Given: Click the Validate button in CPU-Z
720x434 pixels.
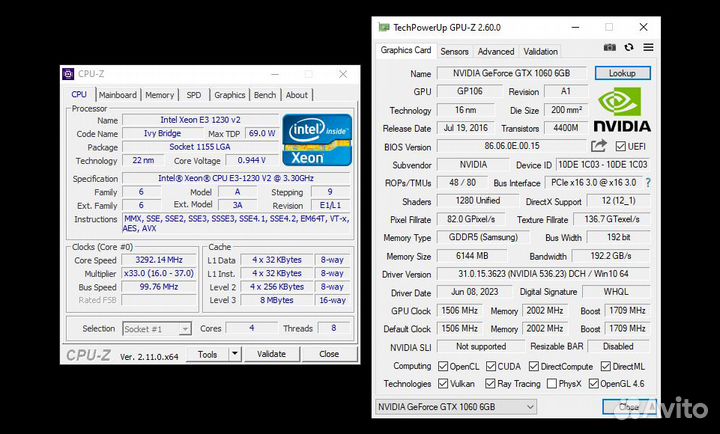Looking at the screenshot, I should coord(271,354).
